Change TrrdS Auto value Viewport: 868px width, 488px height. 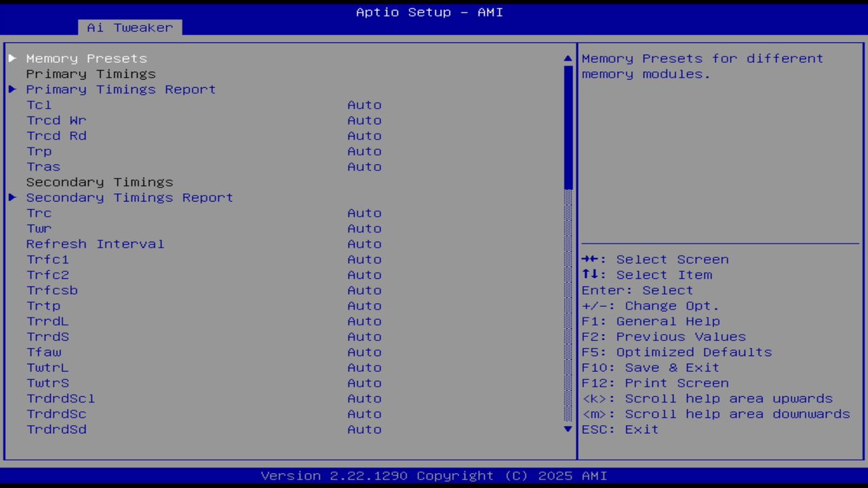(364, 337)
